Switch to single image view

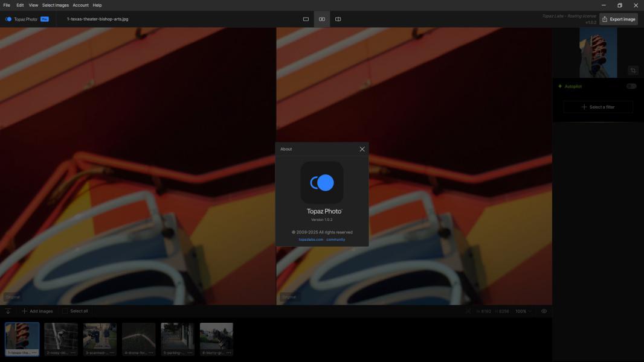(x=306, y=19)
